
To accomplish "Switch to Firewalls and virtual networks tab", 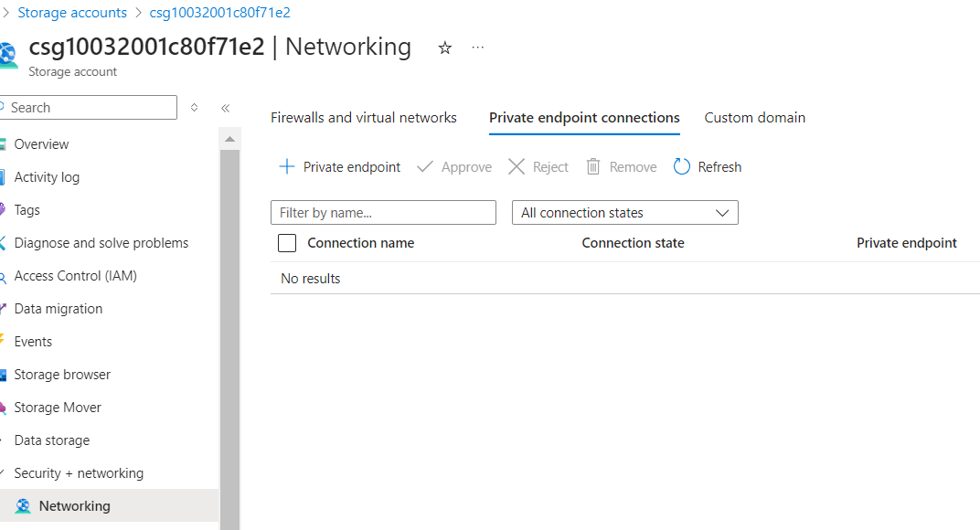I will [x=364, y=118].
